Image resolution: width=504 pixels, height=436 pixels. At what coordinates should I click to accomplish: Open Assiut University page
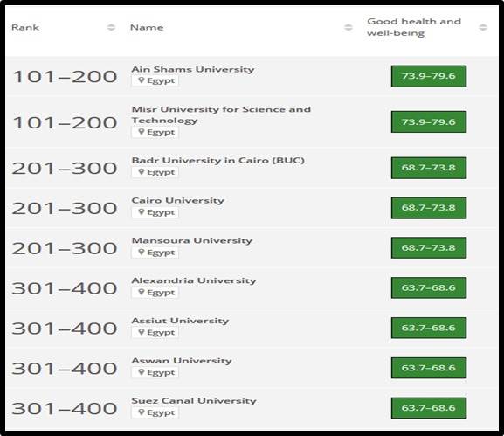pyautogui.click(x=180, y=321)
